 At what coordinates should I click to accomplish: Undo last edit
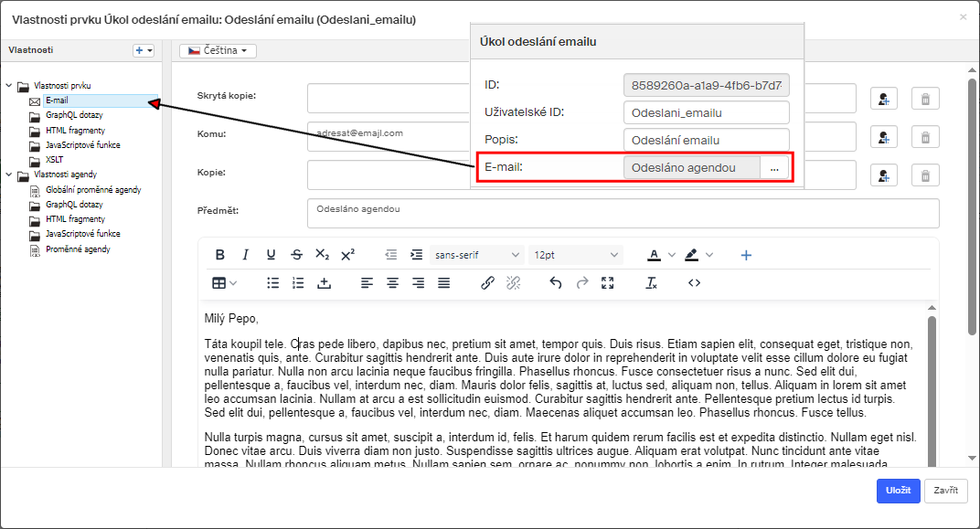(x=556, y=283)
